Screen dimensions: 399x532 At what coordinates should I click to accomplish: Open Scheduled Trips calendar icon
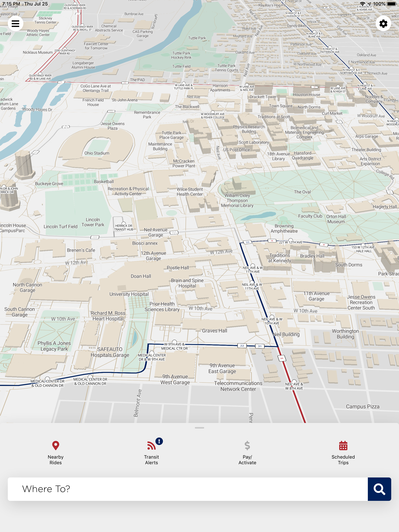click(x=343, y=446)
